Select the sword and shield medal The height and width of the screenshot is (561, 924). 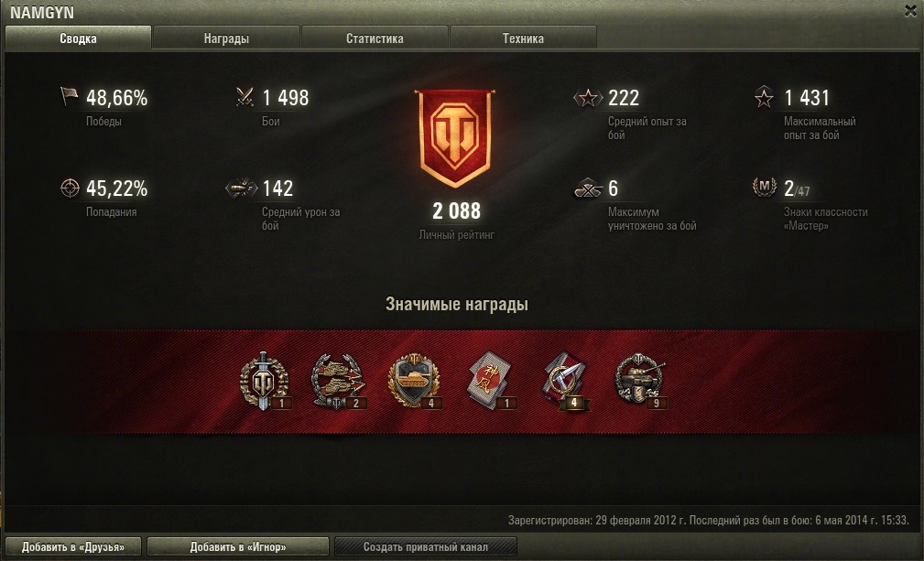click(x=265, y=381)
